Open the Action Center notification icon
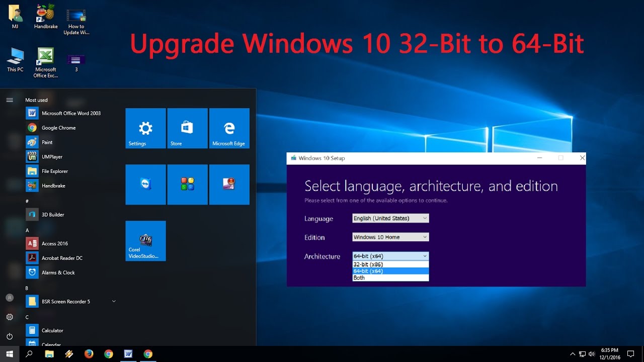 point(631,354)
